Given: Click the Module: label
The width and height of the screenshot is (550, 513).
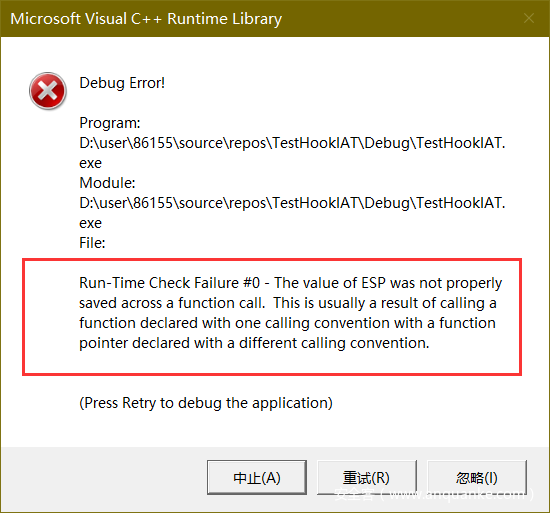Looking at the screenshot, I should (x=107, y=183).
